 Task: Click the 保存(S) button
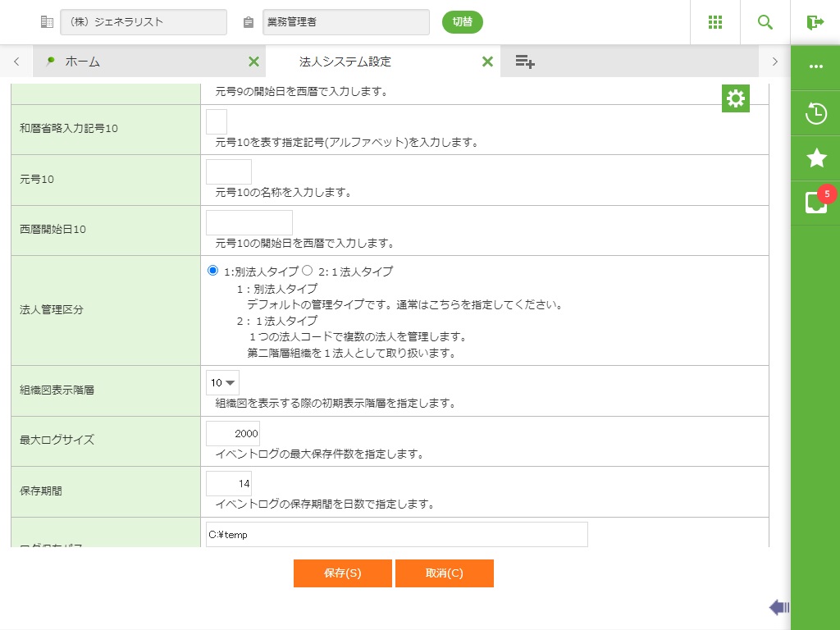(x=342, y=573)
